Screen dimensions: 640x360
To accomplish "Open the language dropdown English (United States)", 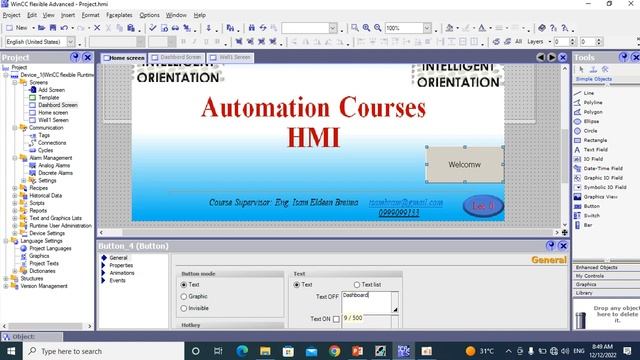I will (x=71, y=42).
